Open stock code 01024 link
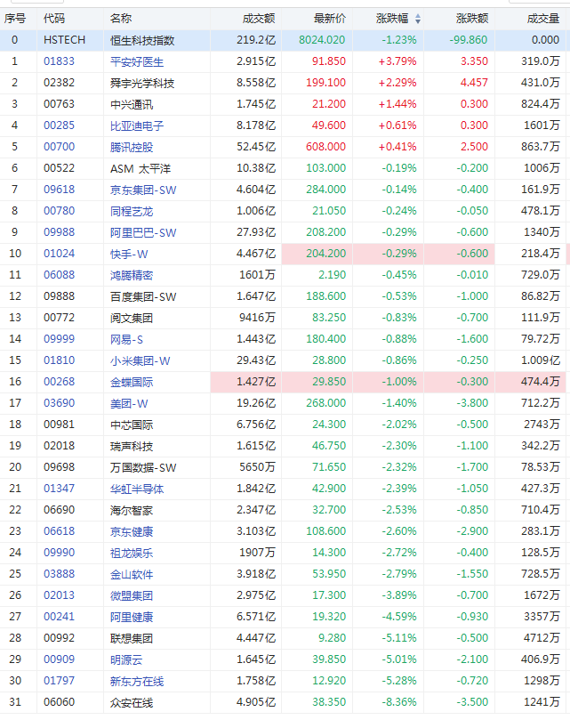This screenshot has width=570, height=728. (59, 254)
